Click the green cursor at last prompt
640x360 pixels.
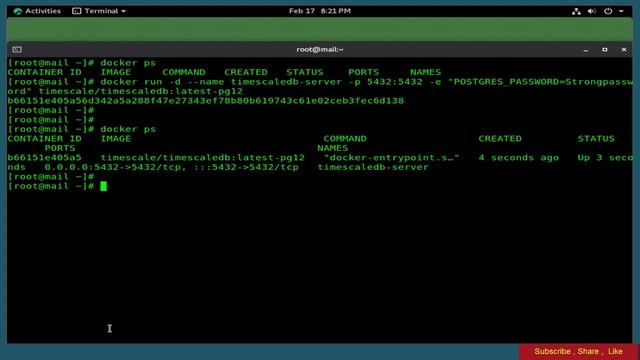tap(103, 187)
